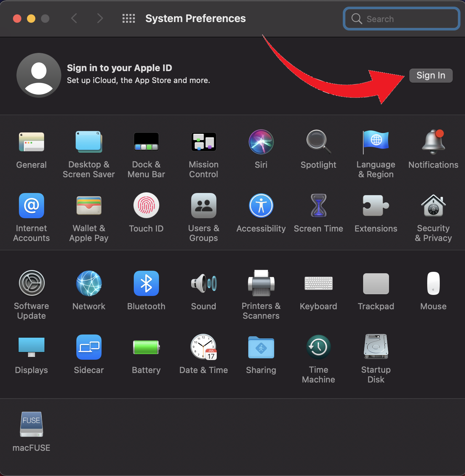Click the 'Sign in to your Apple ID' text
This screenshot has height=476, width=465.
coord(119,68)
